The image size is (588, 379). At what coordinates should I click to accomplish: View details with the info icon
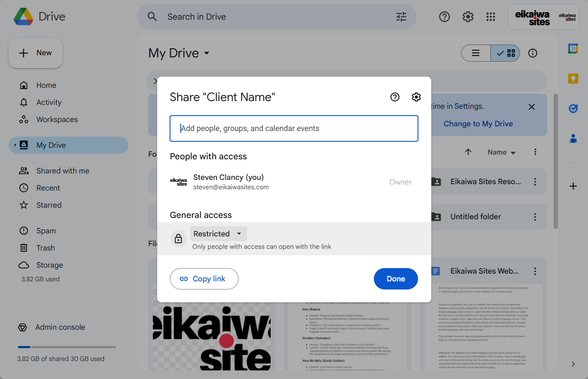point(533,53)
